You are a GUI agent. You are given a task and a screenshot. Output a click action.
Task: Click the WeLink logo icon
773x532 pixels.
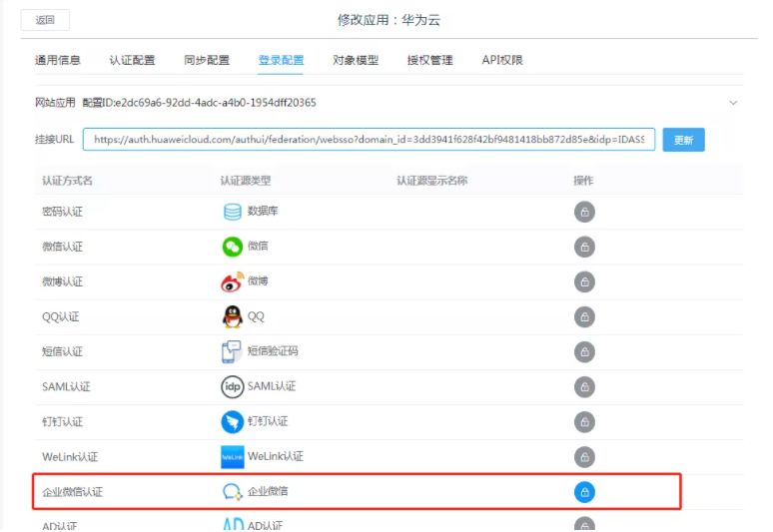[x=232, y=456]
